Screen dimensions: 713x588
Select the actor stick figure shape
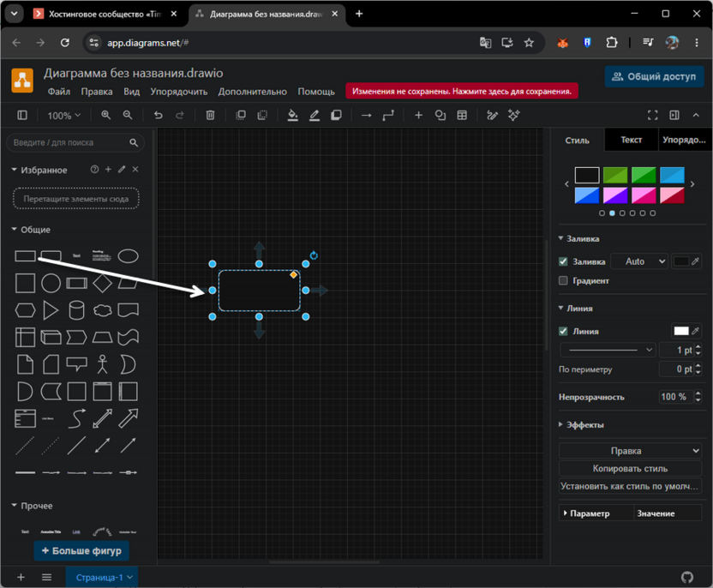point(102,364)
